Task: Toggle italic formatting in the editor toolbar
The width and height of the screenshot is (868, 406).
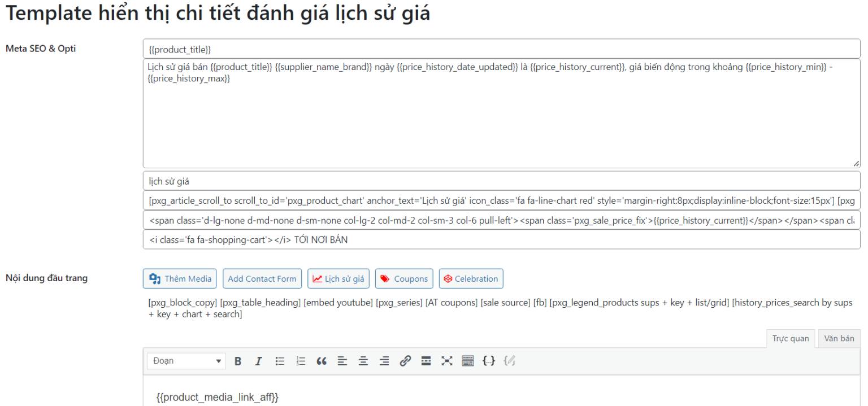Action: pyautogui.click(x=258, y=361)
